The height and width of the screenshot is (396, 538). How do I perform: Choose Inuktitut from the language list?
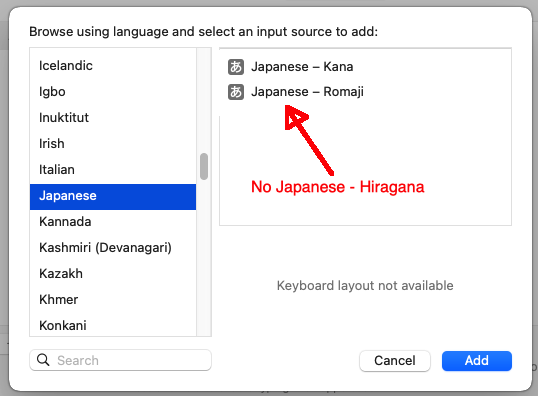[113, 118]
